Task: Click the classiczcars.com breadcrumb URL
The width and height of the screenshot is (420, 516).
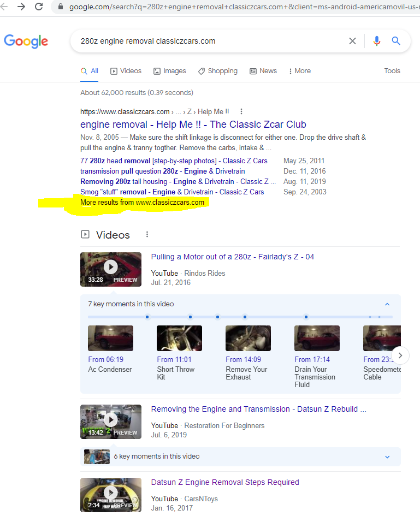Action: click(x=155, y=112)
